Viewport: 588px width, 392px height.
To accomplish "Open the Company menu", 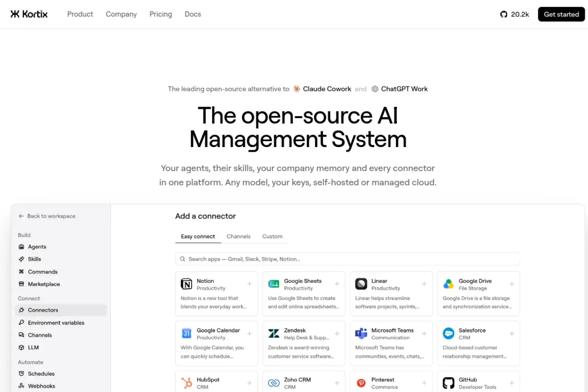I will click(x=121, y=14).
